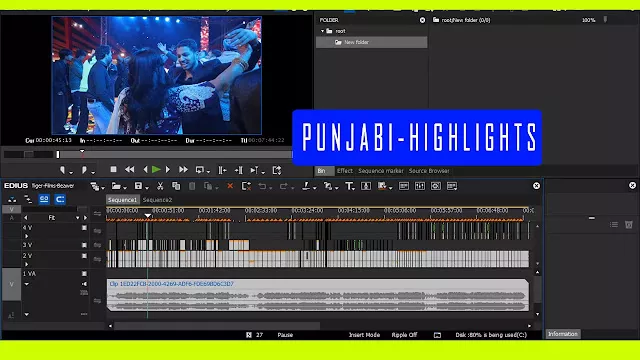The image size is (640, 360).
Task: Click the render in/out icon
Action: click(382, 186)
